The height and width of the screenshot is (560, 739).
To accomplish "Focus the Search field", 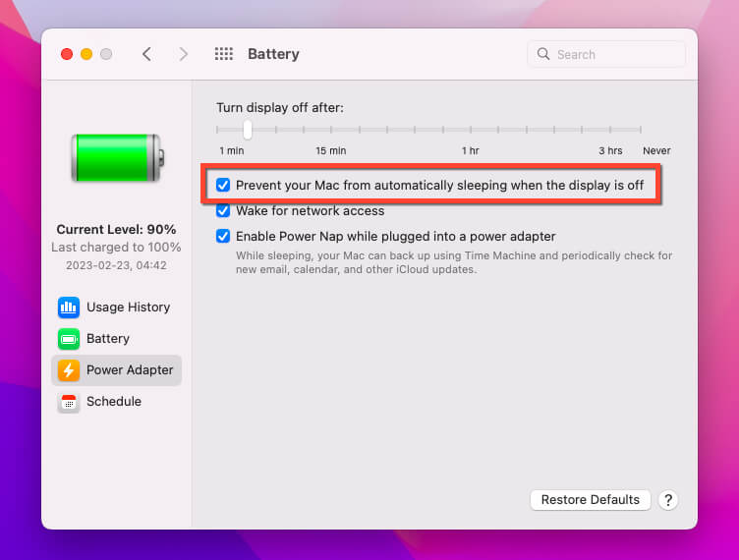I will [606, 54].
